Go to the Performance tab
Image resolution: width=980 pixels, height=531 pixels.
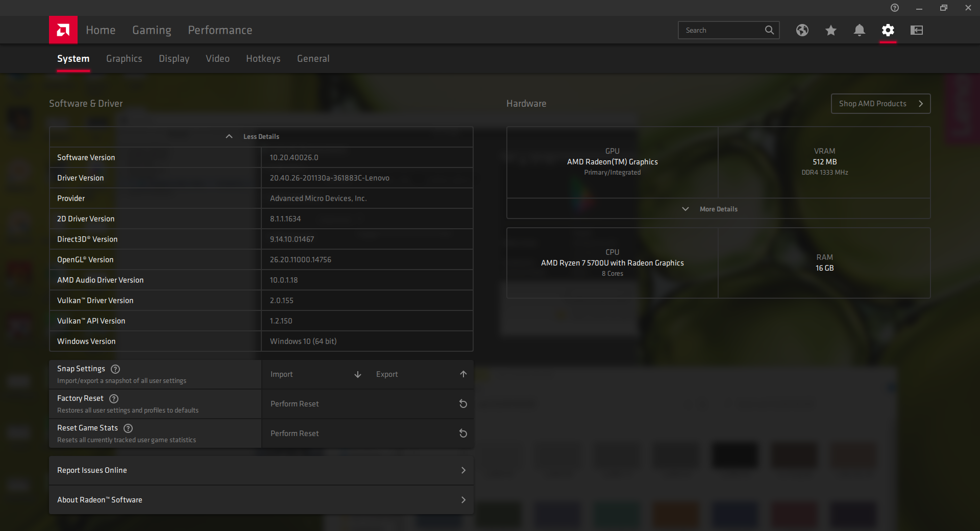[220, 30]
